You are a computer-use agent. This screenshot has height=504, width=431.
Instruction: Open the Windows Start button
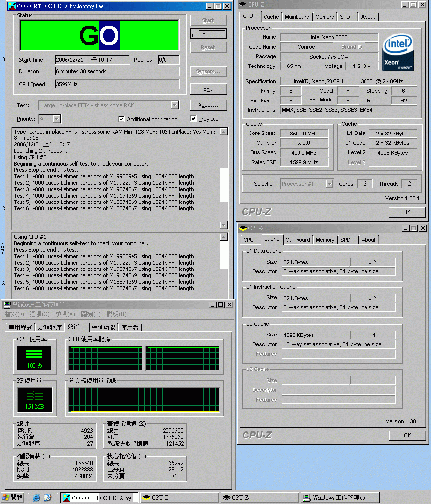[x=13, y=498]
